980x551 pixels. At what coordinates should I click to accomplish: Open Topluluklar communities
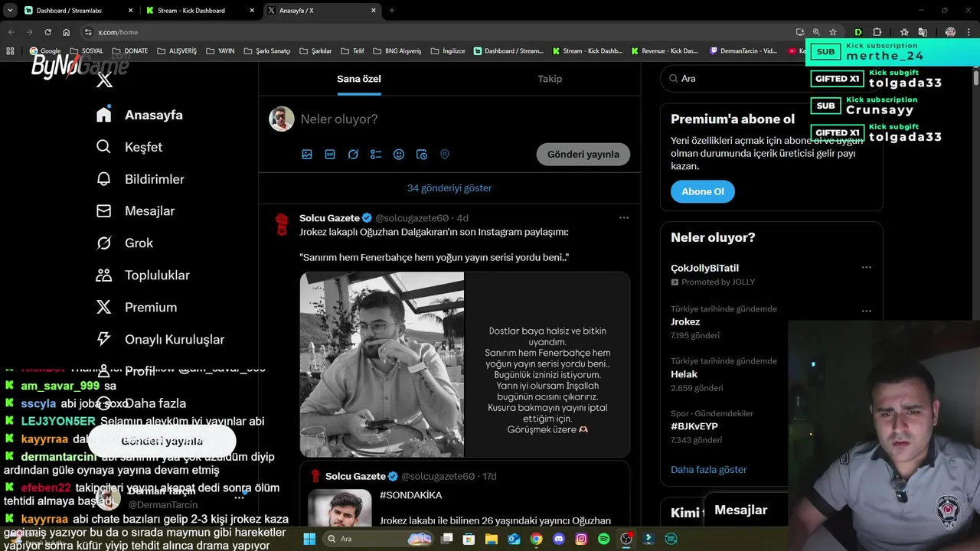[142, 275]
